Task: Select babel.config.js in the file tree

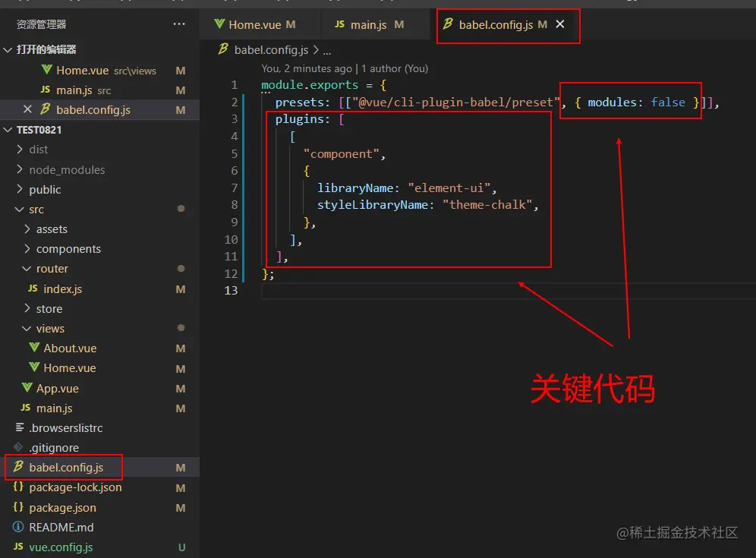Action: pyautogui.click(x=99, y=468)
